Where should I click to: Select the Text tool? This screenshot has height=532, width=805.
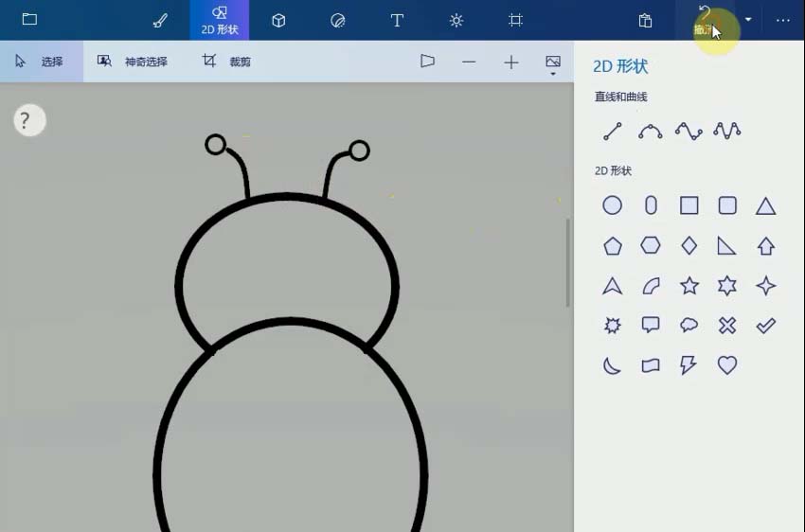click(397, 21)
